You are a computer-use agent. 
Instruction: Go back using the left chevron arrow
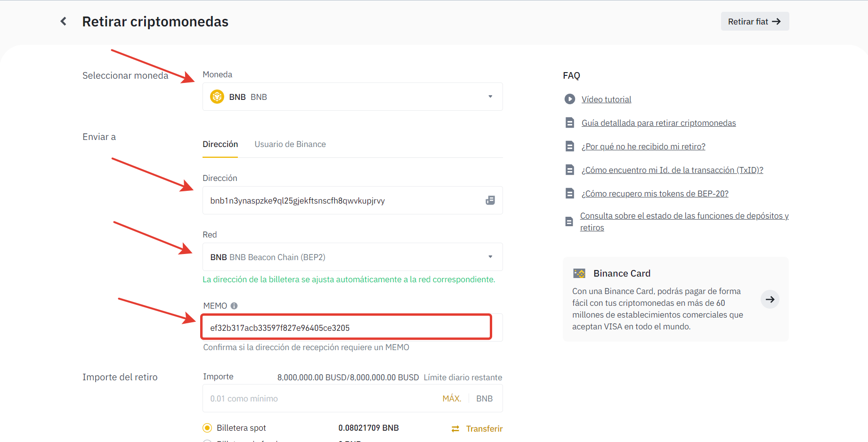click(63, 21)
